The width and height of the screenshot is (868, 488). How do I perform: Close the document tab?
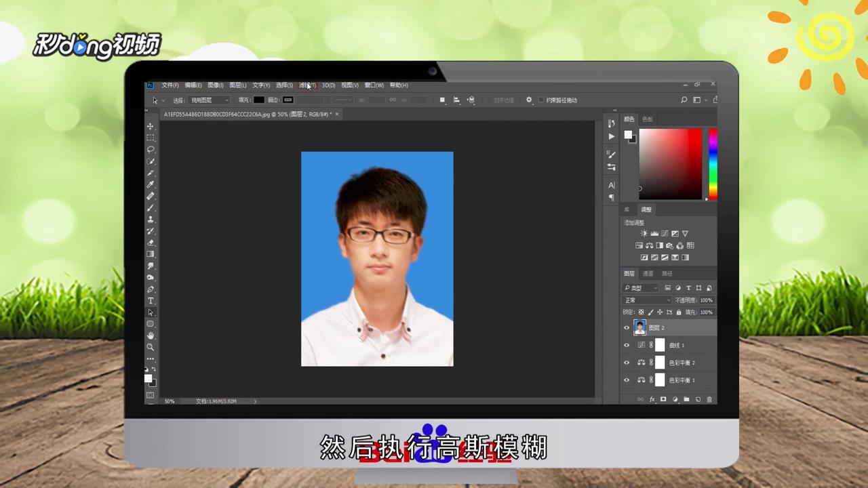pos(337,114)
